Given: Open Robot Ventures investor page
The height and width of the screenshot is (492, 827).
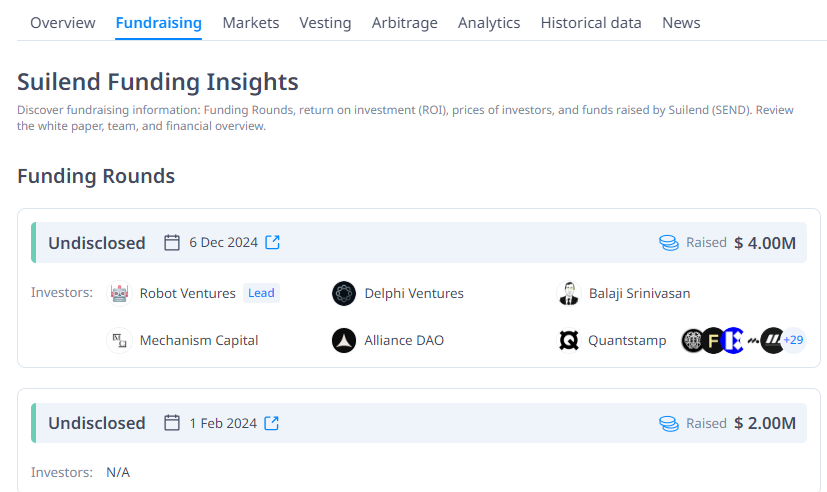Looking at the screenshot, I should 187,293.
